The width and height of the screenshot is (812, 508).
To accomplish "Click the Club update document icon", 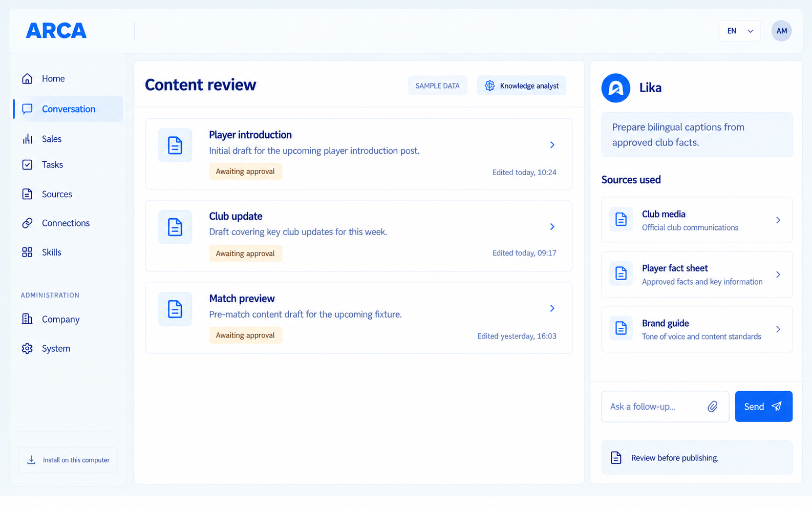I will (x=175, y=227).
